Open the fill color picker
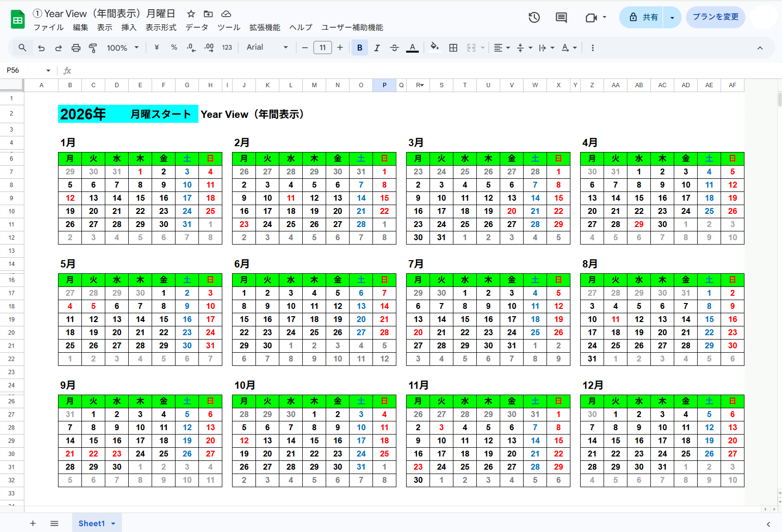 pyautogui.click(x=434, y=47)
